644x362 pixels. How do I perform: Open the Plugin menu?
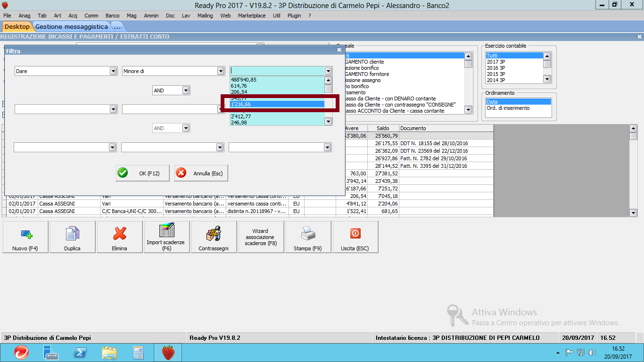[x=294, y=16]
